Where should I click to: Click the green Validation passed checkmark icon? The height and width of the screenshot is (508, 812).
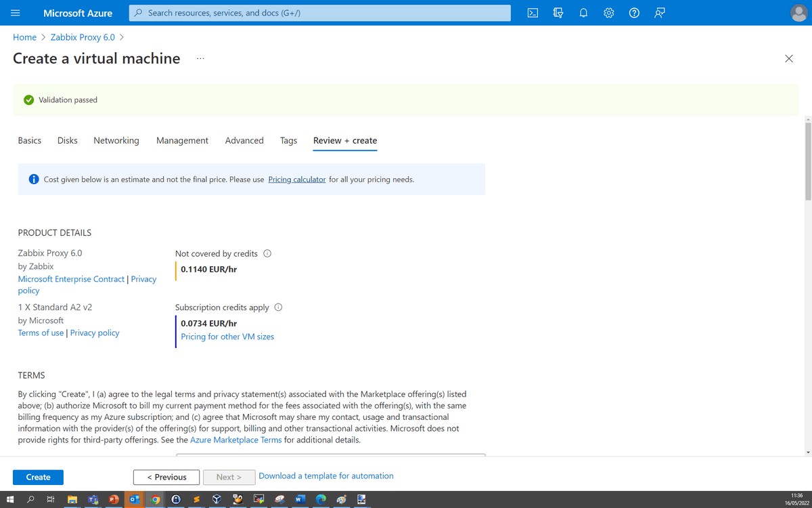pos(28,100)
